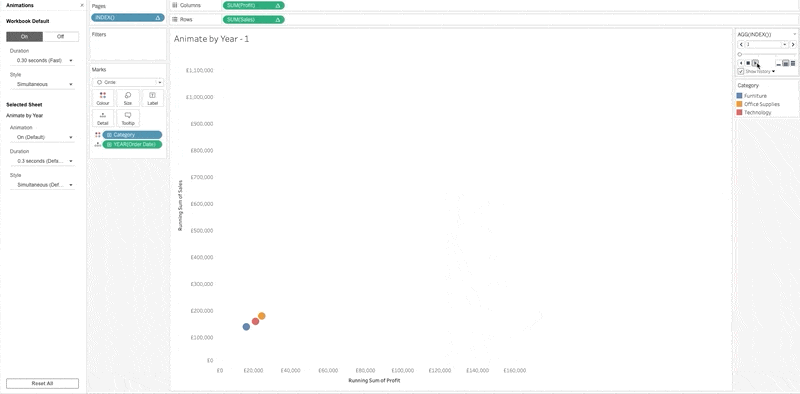Open workbook Duration dropdown showing 0.30 seconds

point(42,60)
